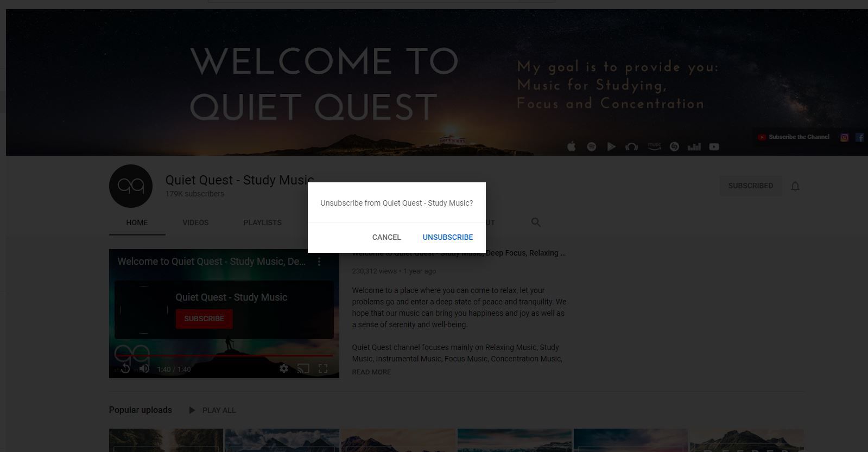This screenshot has height=452, width=868.
Task: Click the last popular upload thumbnail
Action: 747,440
